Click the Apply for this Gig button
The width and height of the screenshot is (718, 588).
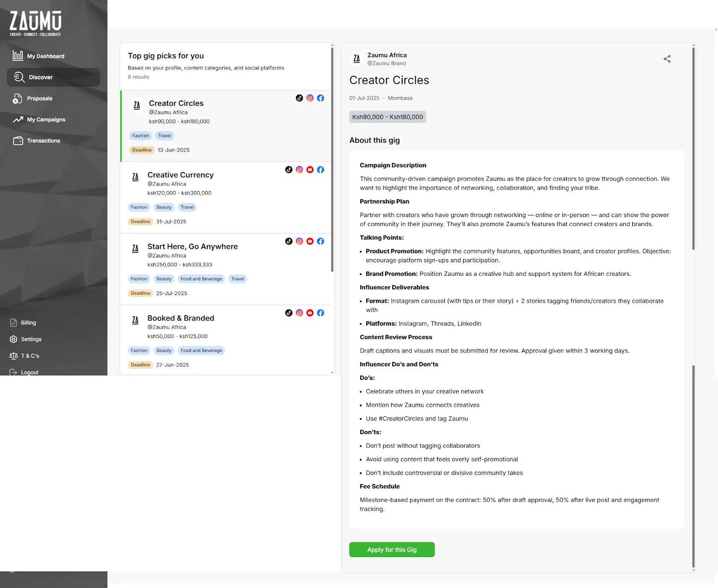392,549
